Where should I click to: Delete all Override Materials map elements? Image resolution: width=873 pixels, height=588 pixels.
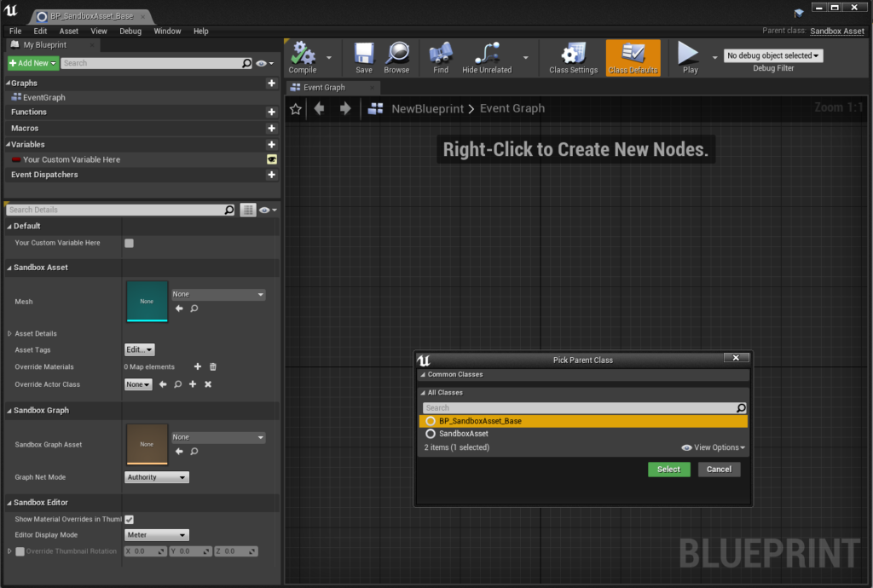pos(212,366)
